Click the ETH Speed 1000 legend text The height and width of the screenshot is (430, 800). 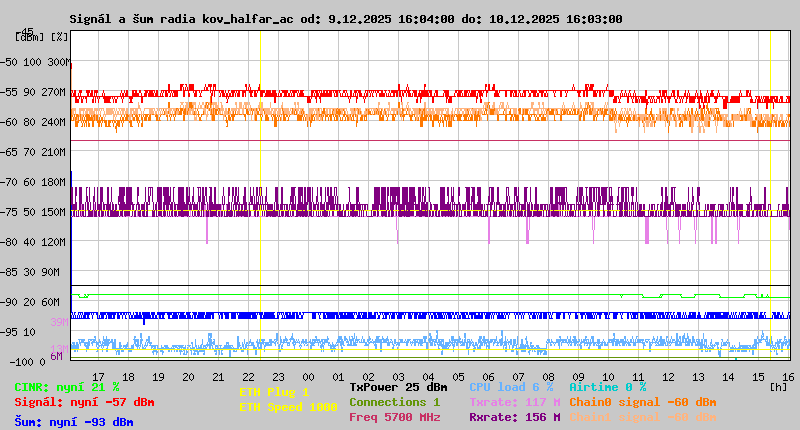288,407
